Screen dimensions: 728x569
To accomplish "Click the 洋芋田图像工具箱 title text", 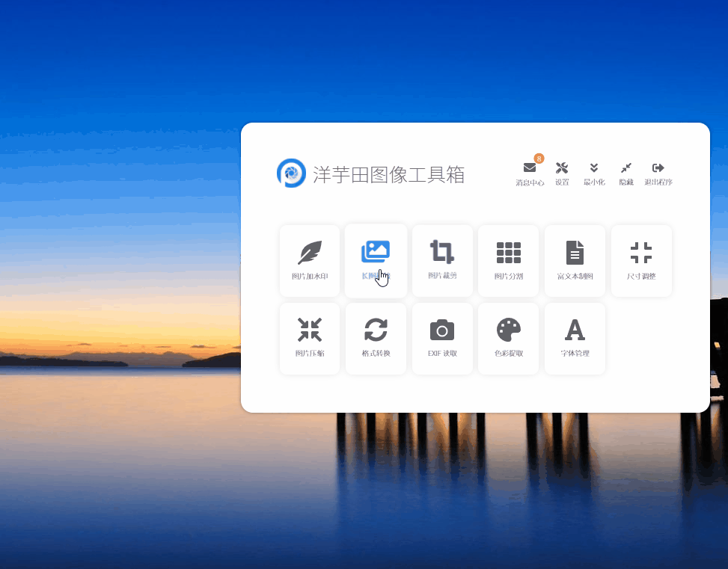I will (388, 174).
